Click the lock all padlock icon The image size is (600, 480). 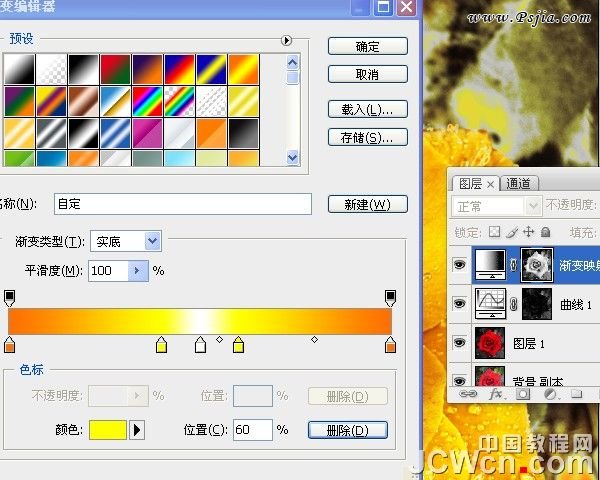point(545,232)
